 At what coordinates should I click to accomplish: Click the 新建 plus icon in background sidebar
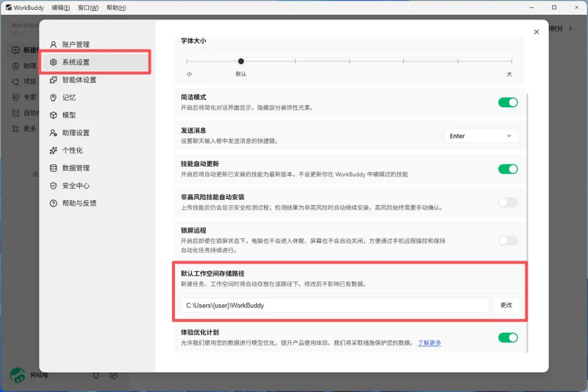15,50
